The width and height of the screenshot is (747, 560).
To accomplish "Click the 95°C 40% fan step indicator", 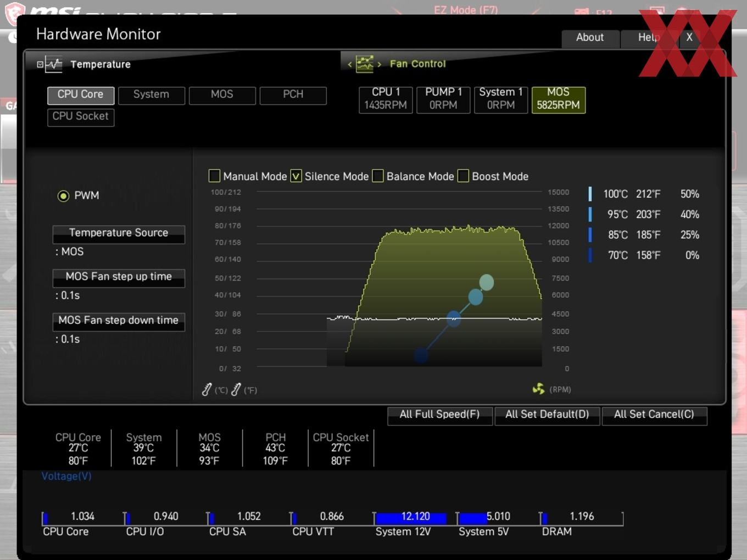I will (590, 214).
